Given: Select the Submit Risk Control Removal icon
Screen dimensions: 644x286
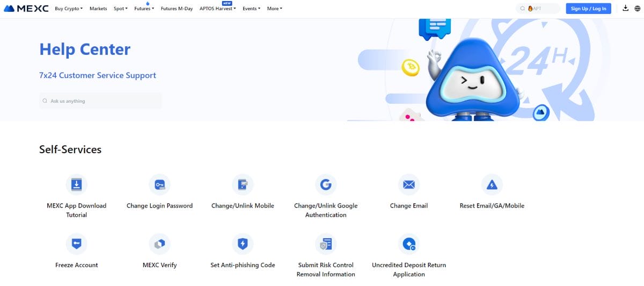Looking at the screenshot, I should (x=326, y=244).
